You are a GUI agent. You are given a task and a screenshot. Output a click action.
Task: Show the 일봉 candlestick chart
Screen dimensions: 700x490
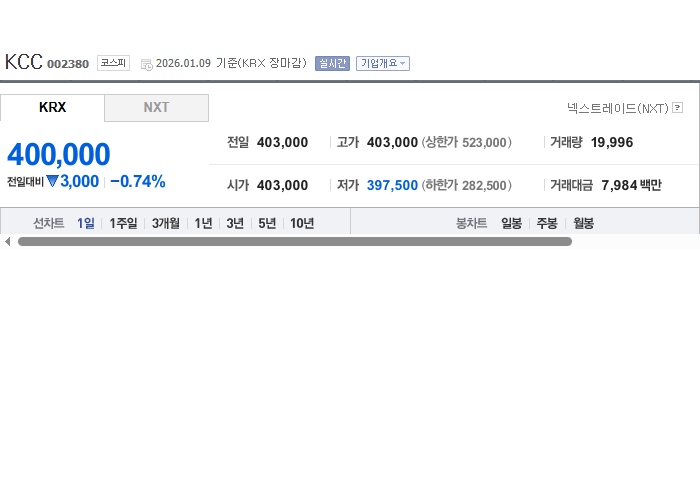coord(511,223)
